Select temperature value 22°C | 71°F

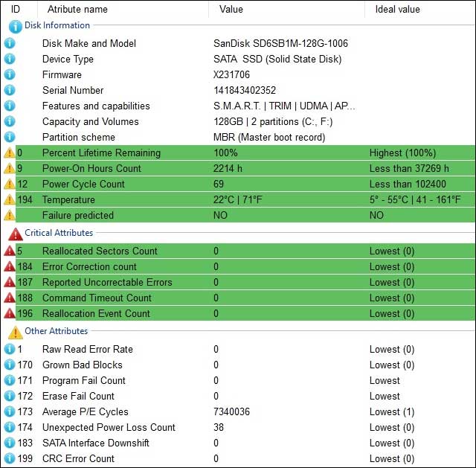click(x=238, y=199)
